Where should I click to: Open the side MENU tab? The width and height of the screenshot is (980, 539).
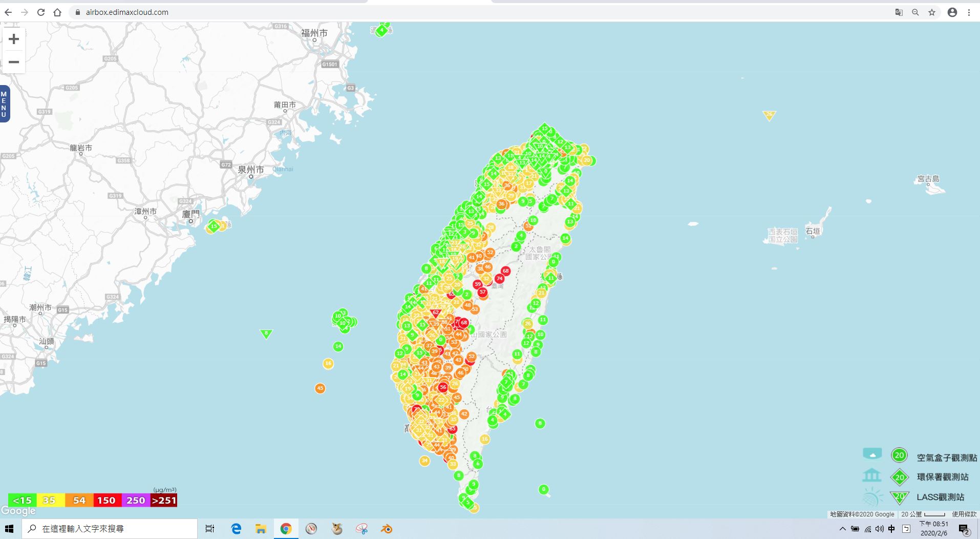pos(4,104)
